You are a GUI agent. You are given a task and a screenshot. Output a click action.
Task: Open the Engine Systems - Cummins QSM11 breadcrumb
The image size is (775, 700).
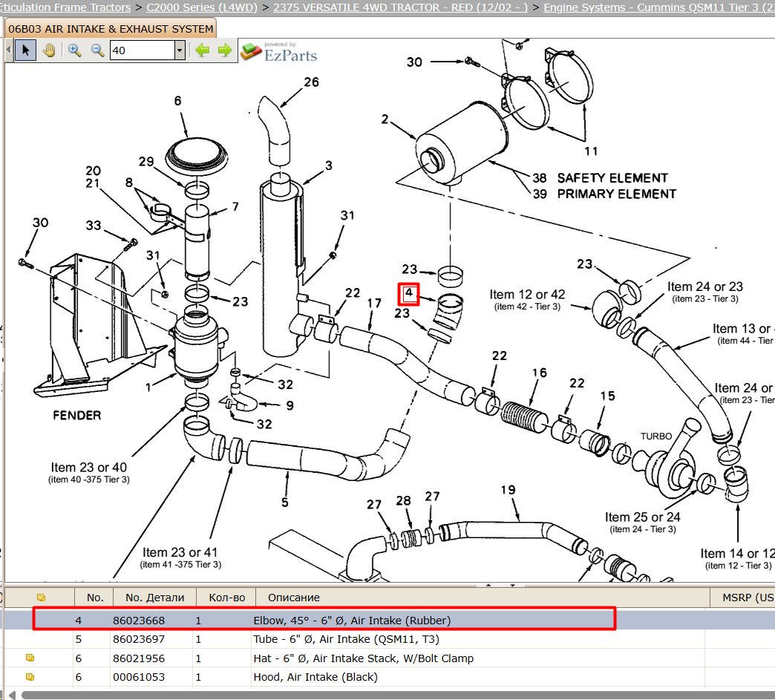[659, 7]
